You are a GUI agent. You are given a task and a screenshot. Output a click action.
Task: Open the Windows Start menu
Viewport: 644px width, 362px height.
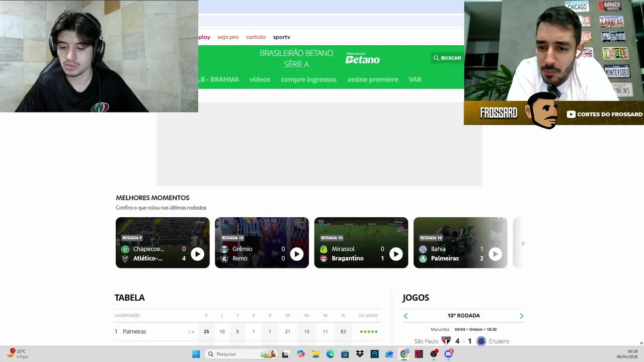point(196,354)
